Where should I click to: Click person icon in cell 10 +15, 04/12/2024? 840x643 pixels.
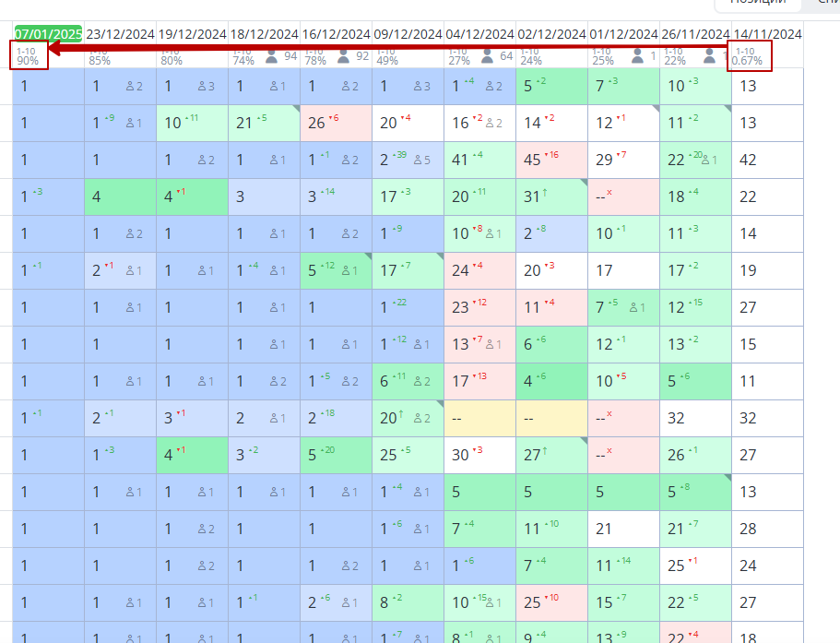pyautogui.click(x=490, y=602)
